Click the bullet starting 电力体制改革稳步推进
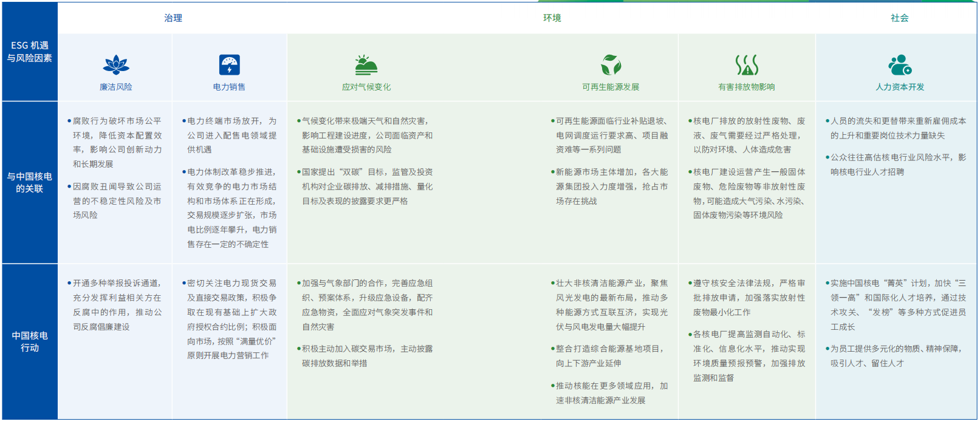This screenshot has width=980, height=427. coord(230,208)
